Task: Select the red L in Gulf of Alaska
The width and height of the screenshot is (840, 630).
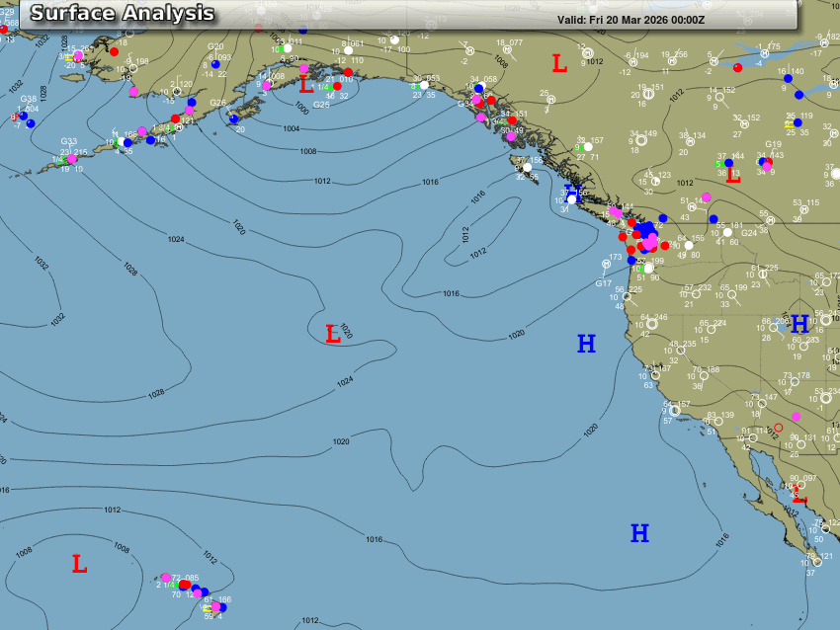Action: (306, 85)
